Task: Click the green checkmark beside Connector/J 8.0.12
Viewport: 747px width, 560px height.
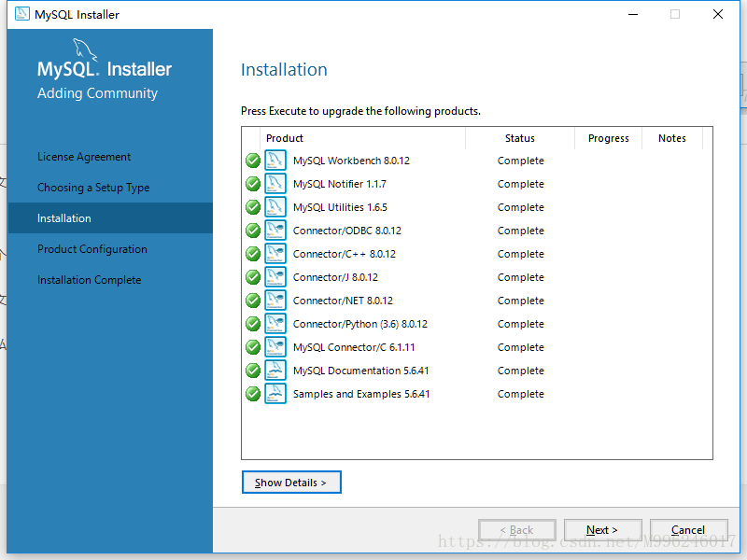Action: tap(253, 277)
